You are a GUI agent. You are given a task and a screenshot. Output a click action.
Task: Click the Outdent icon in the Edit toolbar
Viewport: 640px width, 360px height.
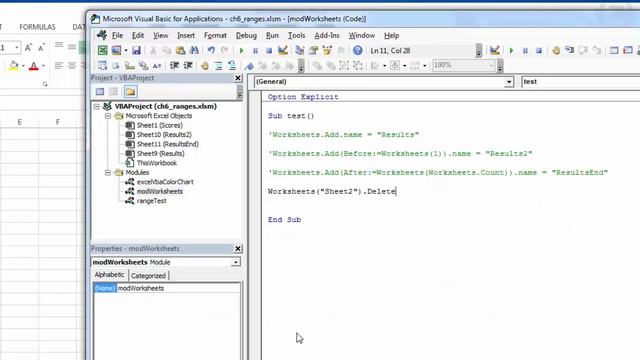coord(188,65)
